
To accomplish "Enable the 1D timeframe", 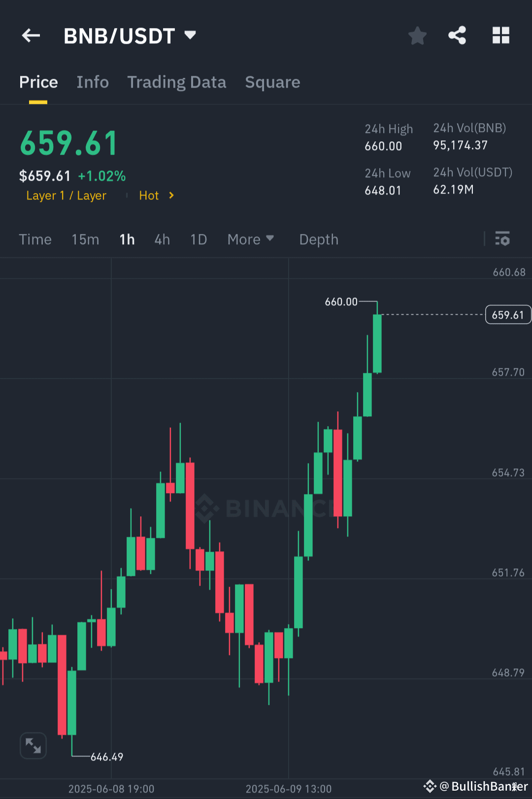I will click(x=199, y=239).
